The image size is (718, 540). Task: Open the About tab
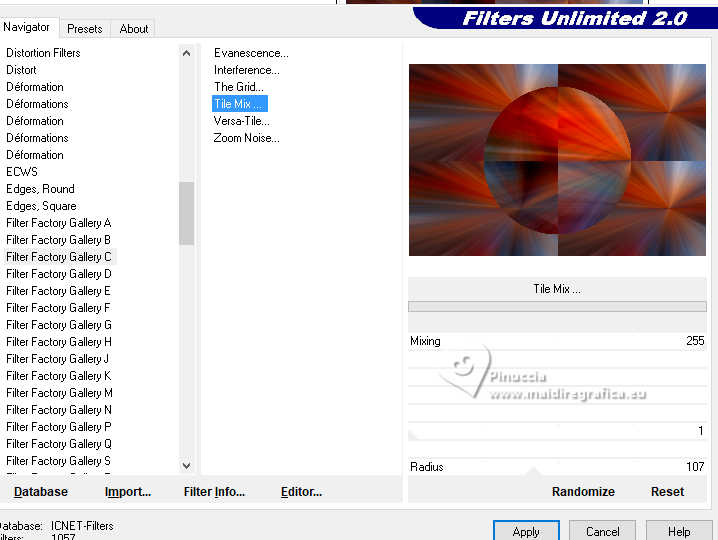pyautogui.click(x=134, y=29)
